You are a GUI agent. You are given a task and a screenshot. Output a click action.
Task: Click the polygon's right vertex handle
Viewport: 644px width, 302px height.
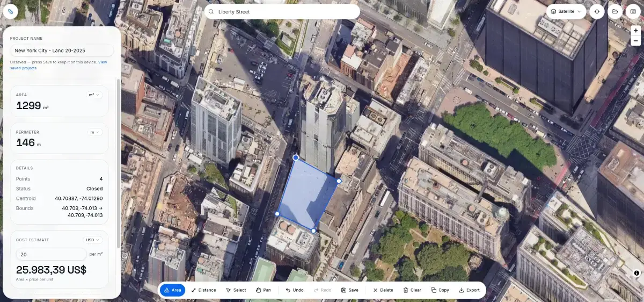pos(339,181)
